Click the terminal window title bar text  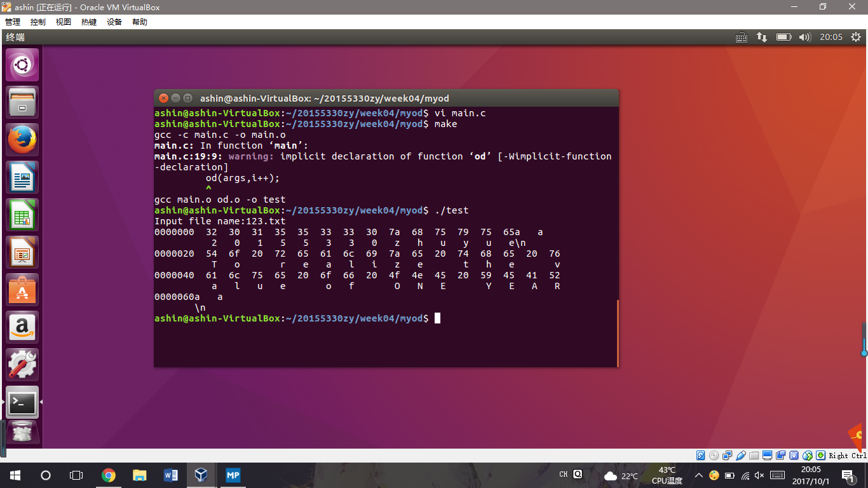coord(325,98)
